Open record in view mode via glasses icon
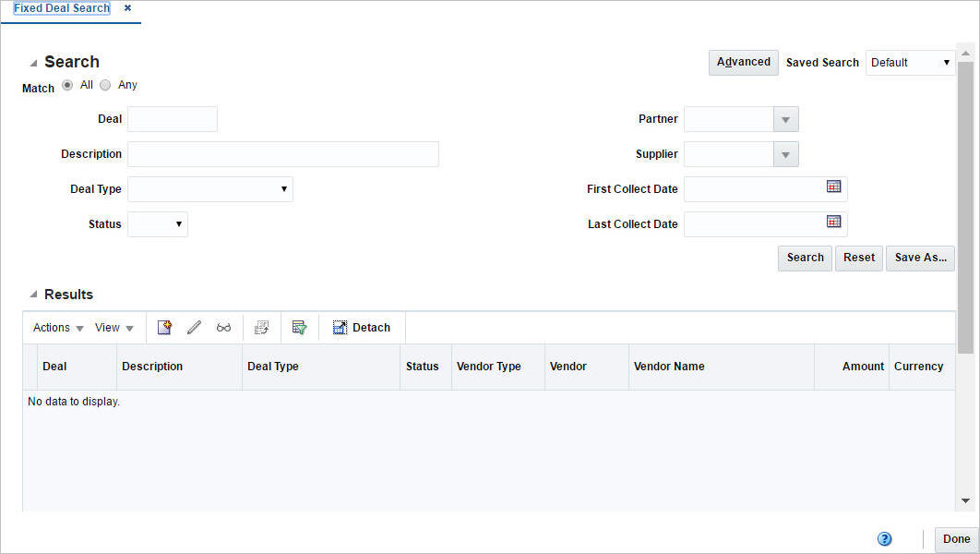This screenshot has width=980, height=554. 223,327
